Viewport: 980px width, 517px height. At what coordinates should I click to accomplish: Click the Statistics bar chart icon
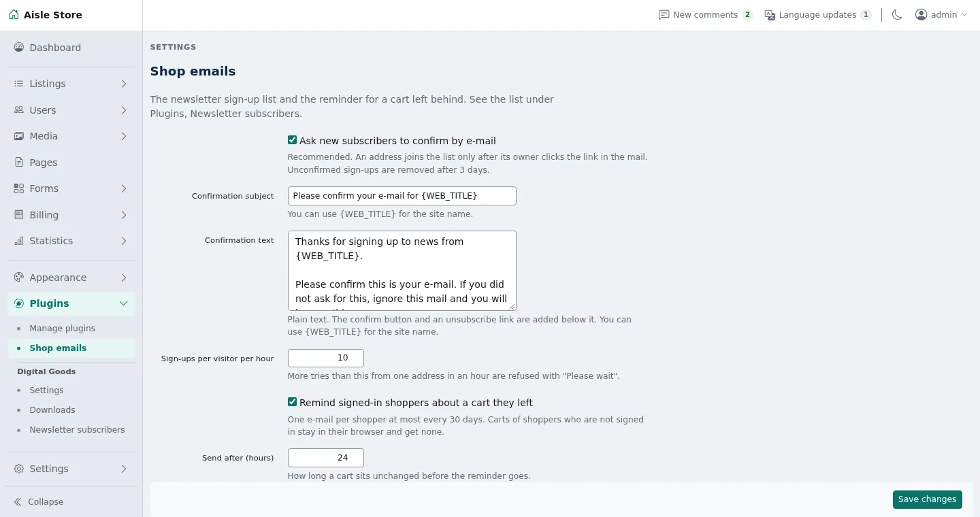click(x=19, y=241)
